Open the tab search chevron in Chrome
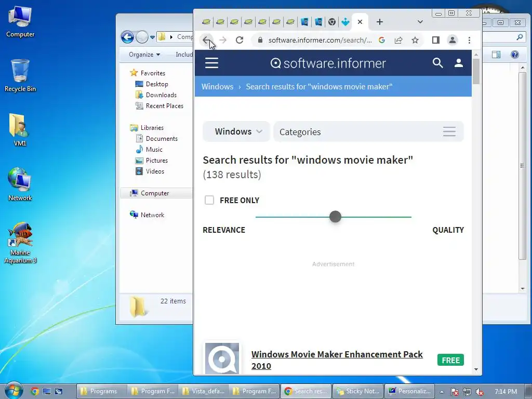The image size is (532, 399). (420, 22)
